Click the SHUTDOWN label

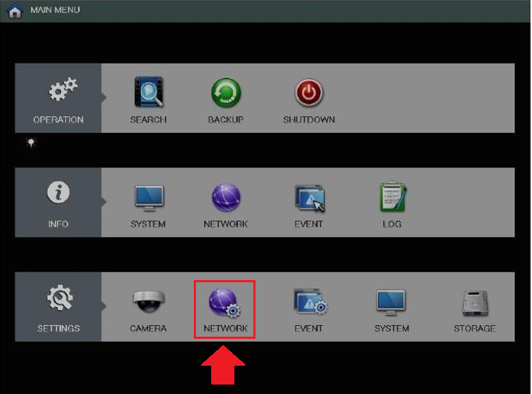309,120
